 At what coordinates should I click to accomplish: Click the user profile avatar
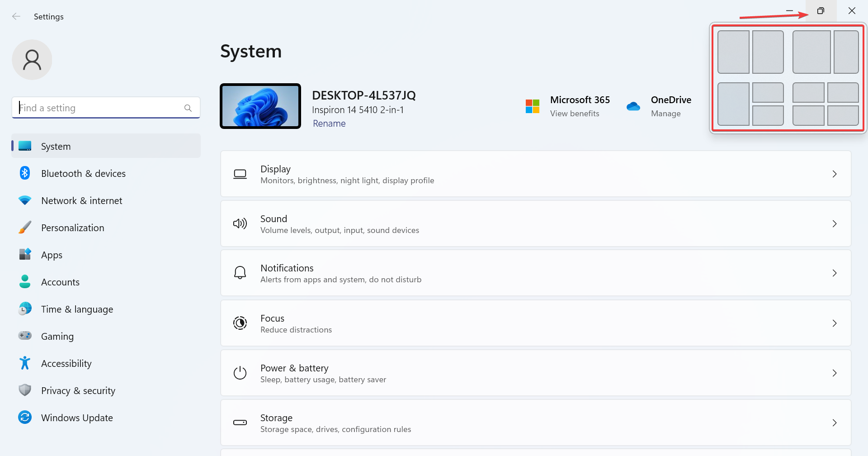tap(32, 59)
